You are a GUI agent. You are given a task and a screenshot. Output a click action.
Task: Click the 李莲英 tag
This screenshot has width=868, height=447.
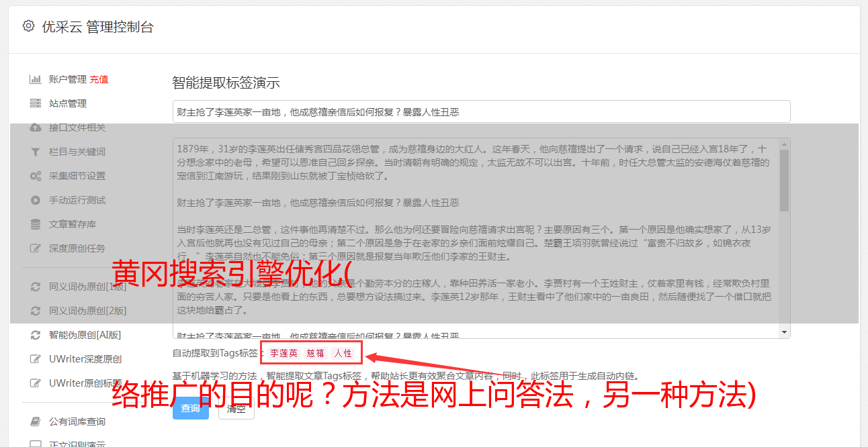tap(284, 353)
